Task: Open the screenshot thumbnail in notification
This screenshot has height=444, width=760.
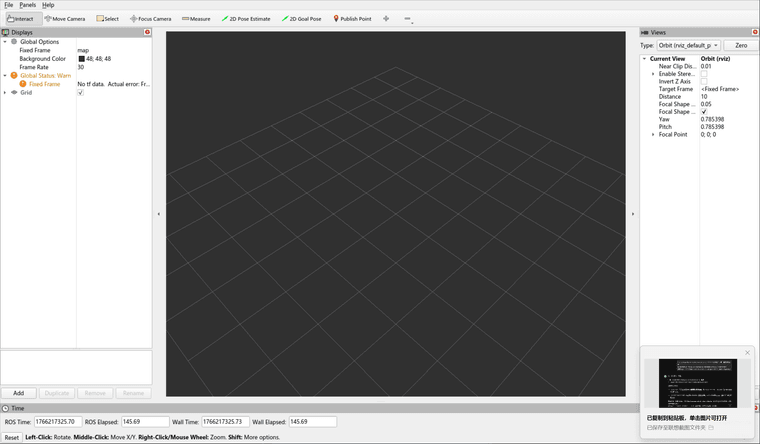Action: [x=697, y=383]
